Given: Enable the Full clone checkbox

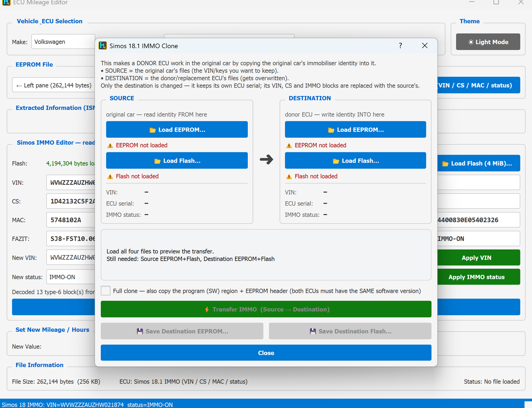Looking at the screenshot, I should tap(106, 291).
